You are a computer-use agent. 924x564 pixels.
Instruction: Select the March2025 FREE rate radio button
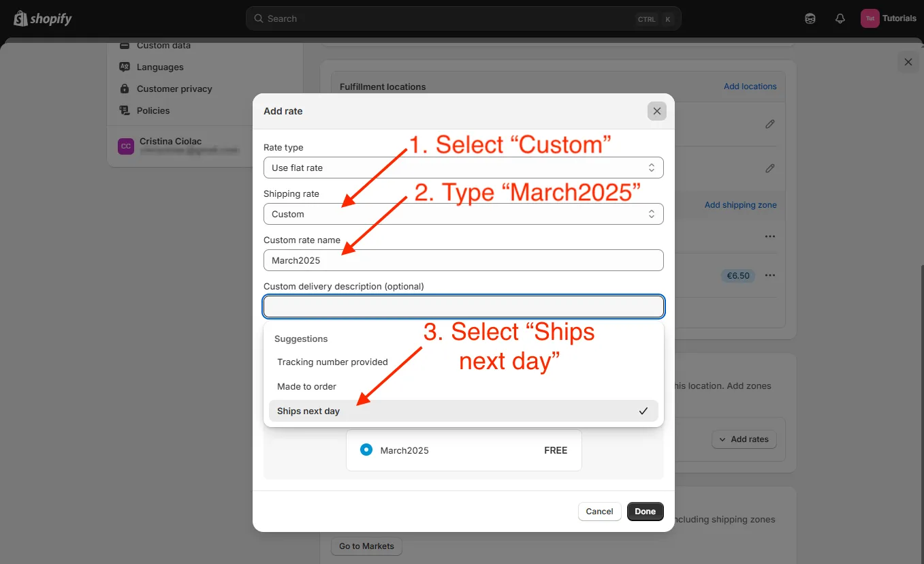(x=366, y=450)
